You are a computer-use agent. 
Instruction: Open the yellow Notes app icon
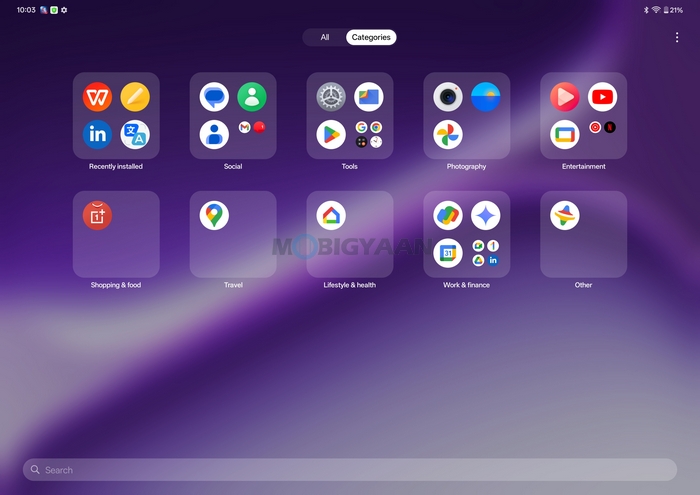point(135,97)
